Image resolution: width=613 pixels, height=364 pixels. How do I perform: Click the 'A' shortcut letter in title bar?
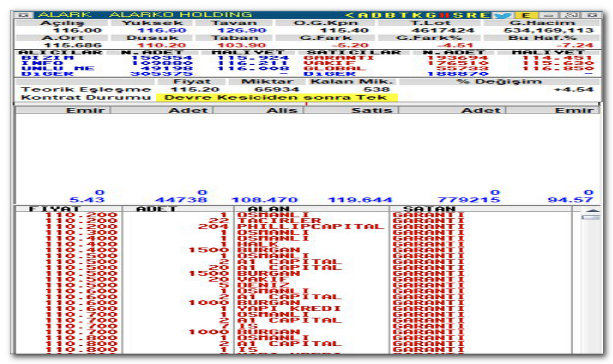click(x=362, y=15)
